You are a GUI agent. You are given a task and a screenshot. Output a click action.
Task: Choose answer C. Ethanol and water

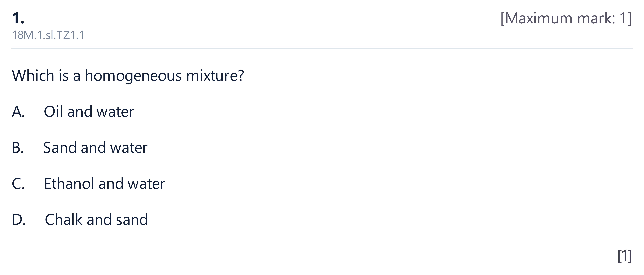click(x=88, y=184)
